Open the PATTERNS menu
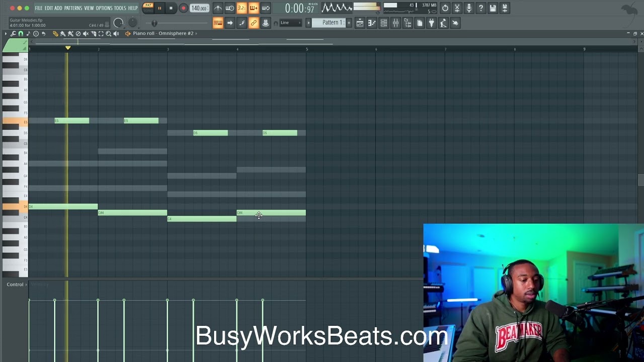This screenshot has height=362, width=644. point(73,8)
